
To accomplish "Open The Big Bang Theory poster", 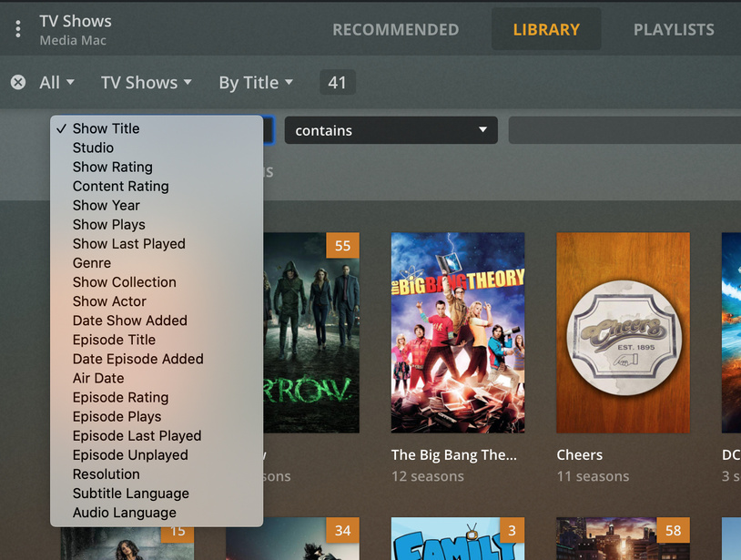I will [x=458, y=332].
